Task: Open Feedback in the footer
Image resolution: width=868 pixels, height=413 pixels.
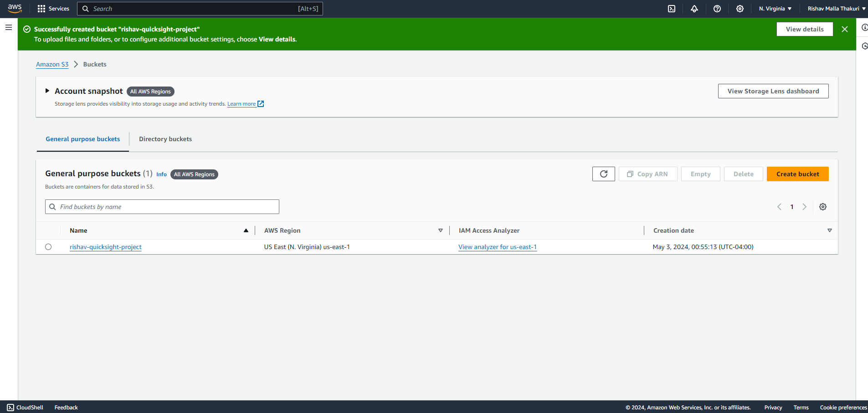Action: (x=66, y=408)
